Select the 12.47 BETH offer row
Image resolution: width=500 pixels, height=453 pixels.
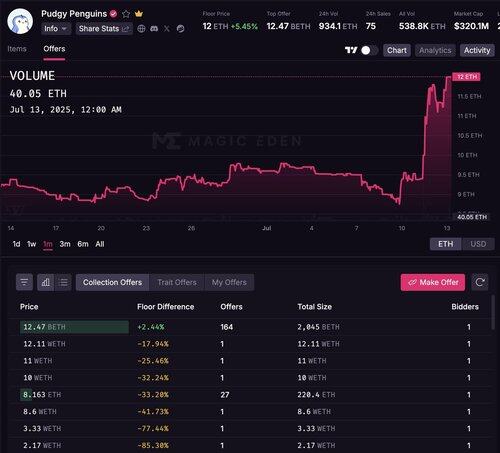250,327
